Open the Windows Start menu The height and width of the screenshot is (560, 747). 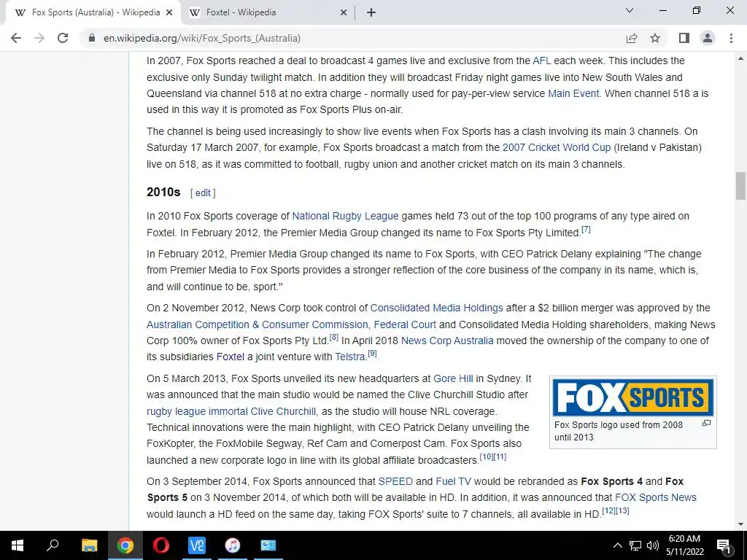[x=18, y=545]
